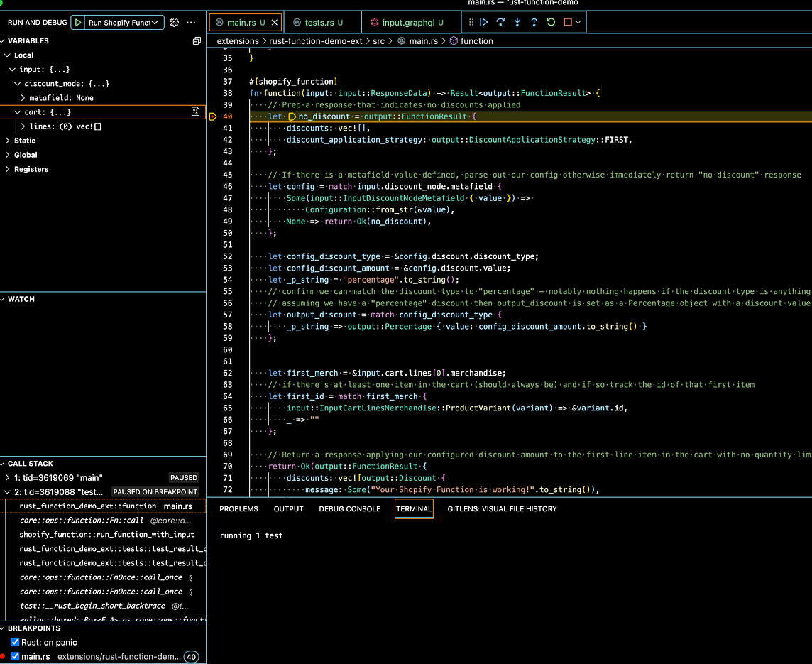Click the green Start Debugging play button

(77, 23)
